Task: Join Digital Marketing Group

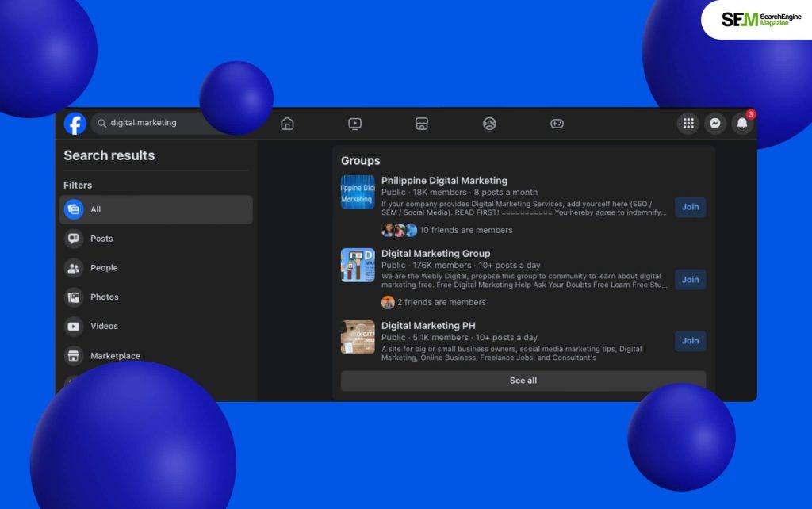Action: click(691, 280)
